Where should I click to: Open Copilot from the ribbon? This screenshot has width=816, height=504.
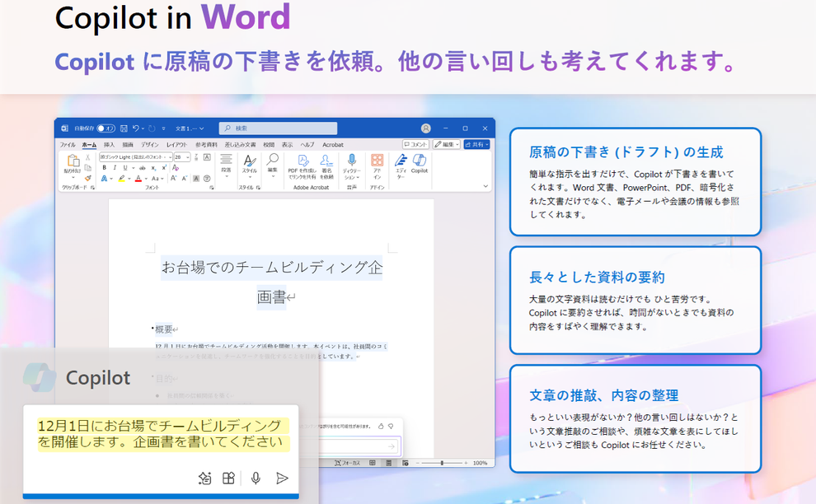point(420,163)
